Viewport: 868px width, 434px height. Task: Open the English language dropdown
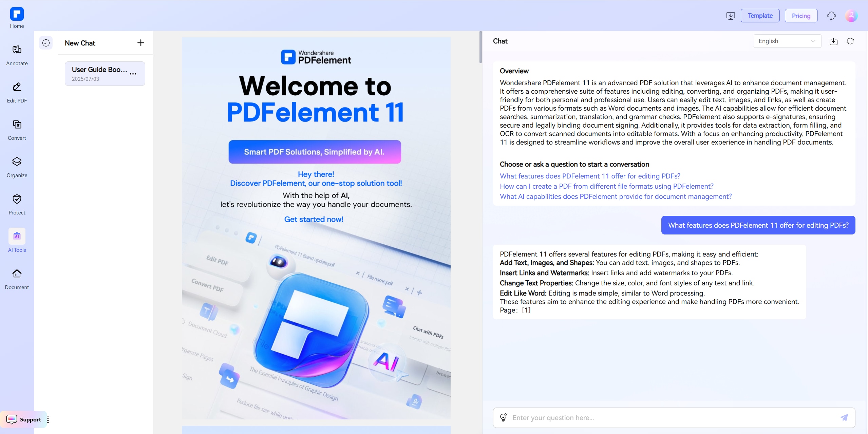(787, 41)
